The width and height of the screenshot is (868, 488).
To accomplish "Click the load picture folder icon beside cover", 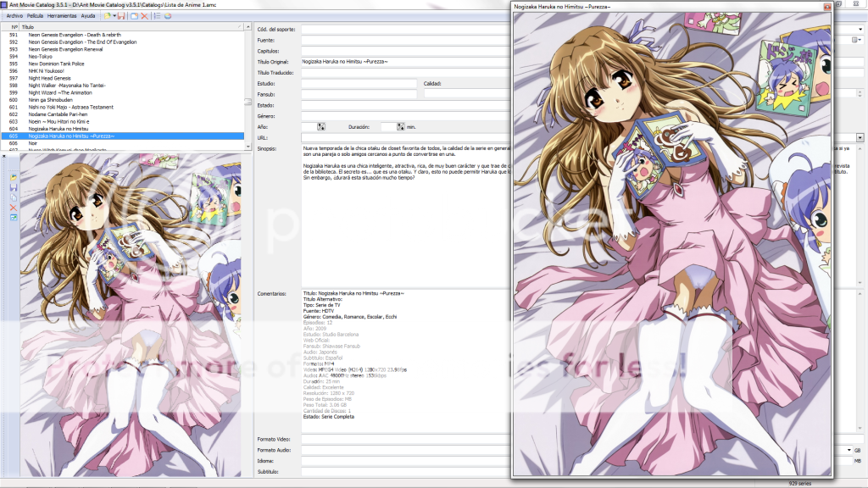I will pyautogui.click(x=14, y=177).
